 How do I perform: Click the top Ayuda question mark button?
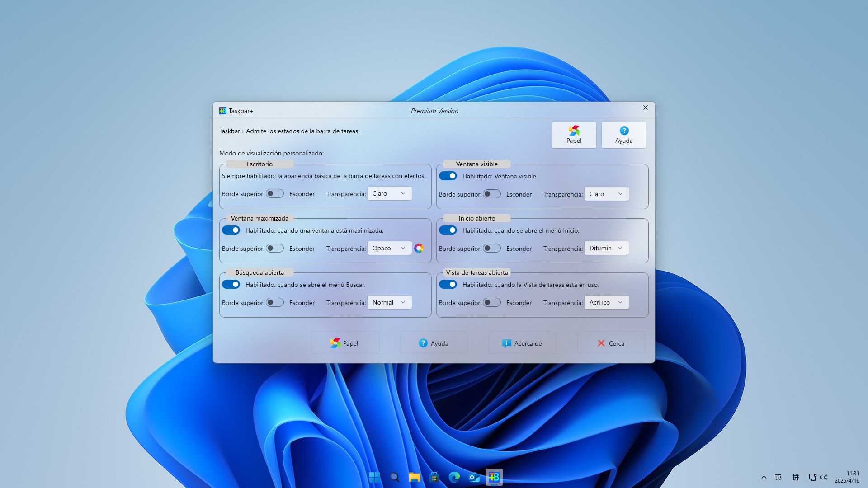coord(624,135)
